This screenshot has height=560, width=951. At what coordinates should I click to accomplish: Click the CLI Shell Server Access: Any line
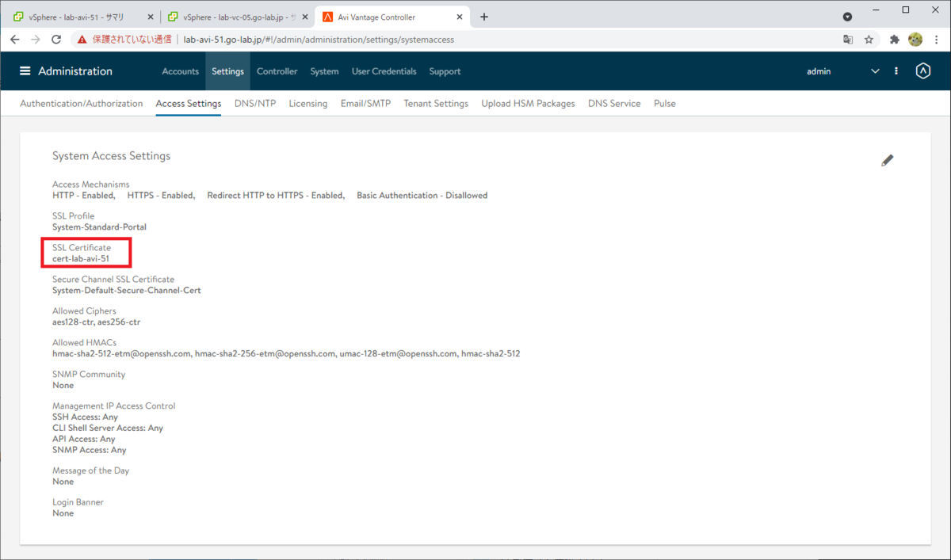[x=108, y=428]
